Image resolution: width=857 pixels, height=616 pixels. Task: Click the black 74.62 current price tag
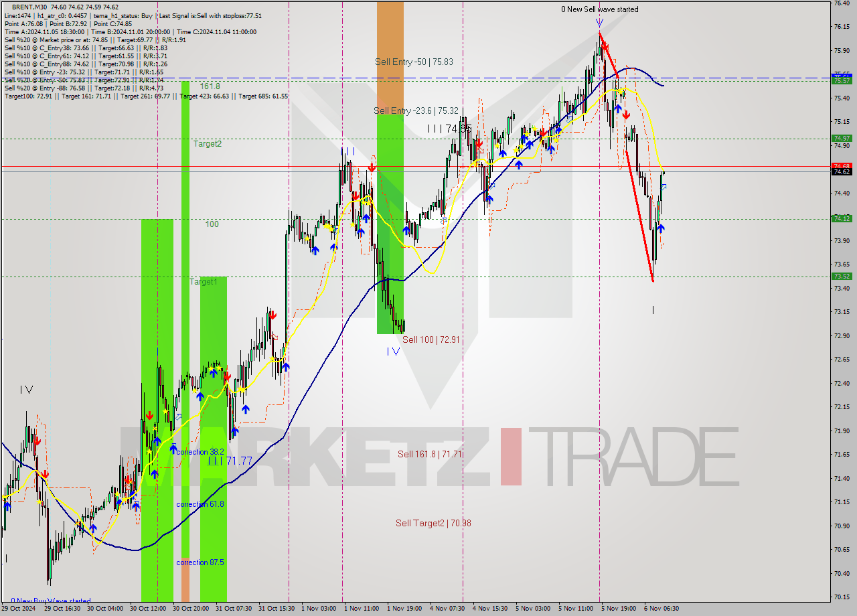click(x=842, y=172)
